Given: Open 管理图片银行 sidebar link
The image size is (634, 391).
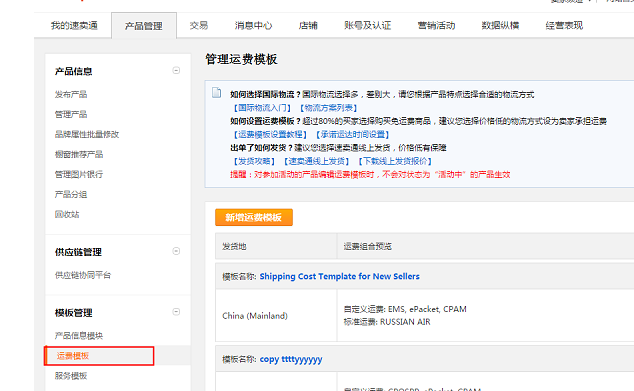Looking at the screenshot, I should pos(79,174).
